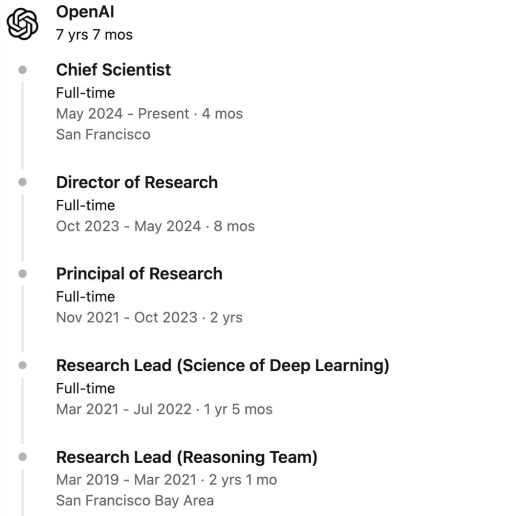Image resolution: width=520 pixels, height=516 pixels.
Task: Click the bullet beside Reasoning Team role
Action: point(23,457)
